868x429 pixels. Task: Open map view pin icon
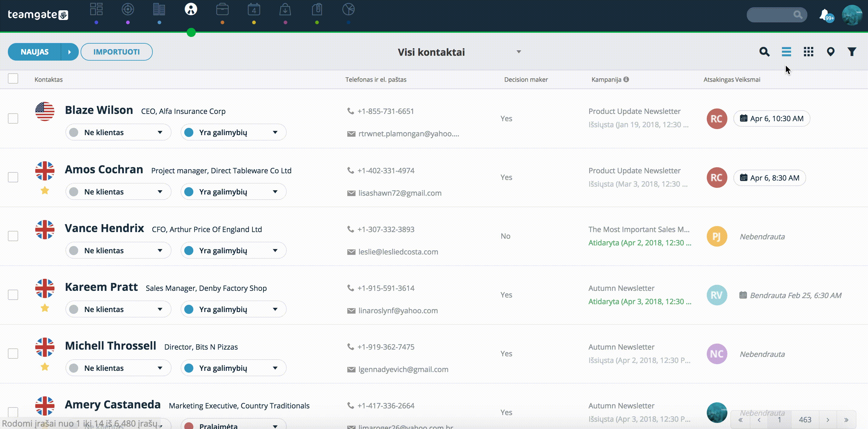pos(830,52)
